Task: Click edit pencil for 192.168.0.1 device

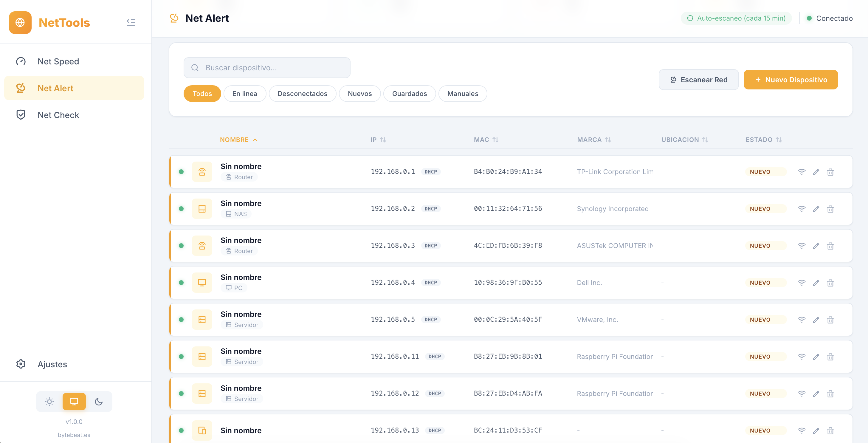Action: pos(816,172)
